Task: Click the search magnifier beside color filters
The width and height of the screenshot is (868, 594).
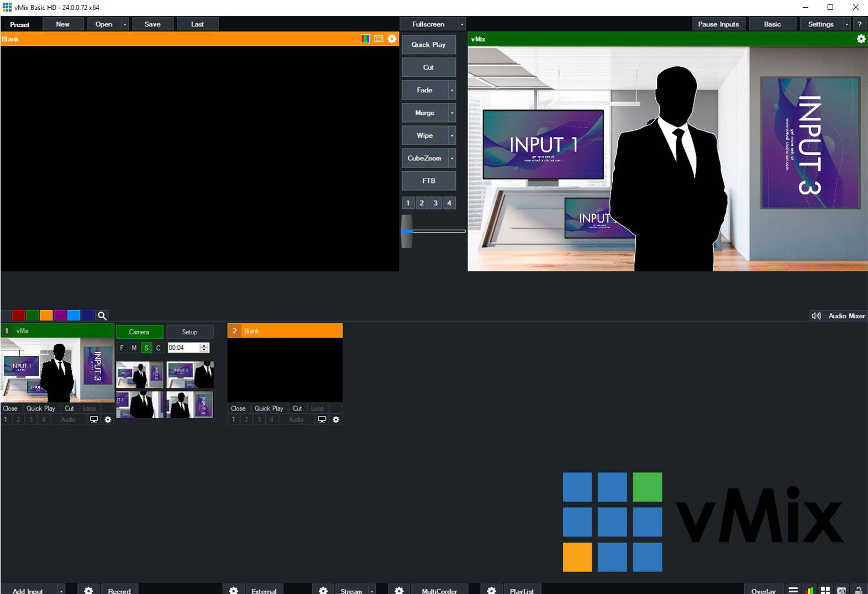Action: point(102,316)
